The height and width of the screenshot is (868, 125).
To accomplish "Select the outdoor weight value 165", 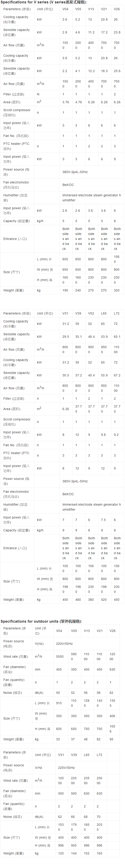I will (100, 854).
